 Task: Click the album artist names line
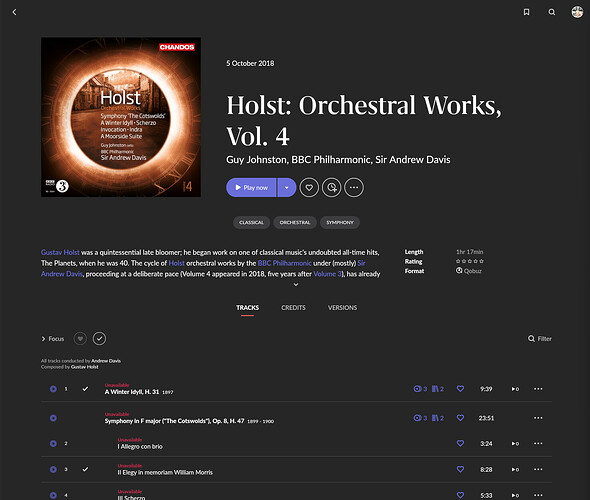[x=338, y=160]
